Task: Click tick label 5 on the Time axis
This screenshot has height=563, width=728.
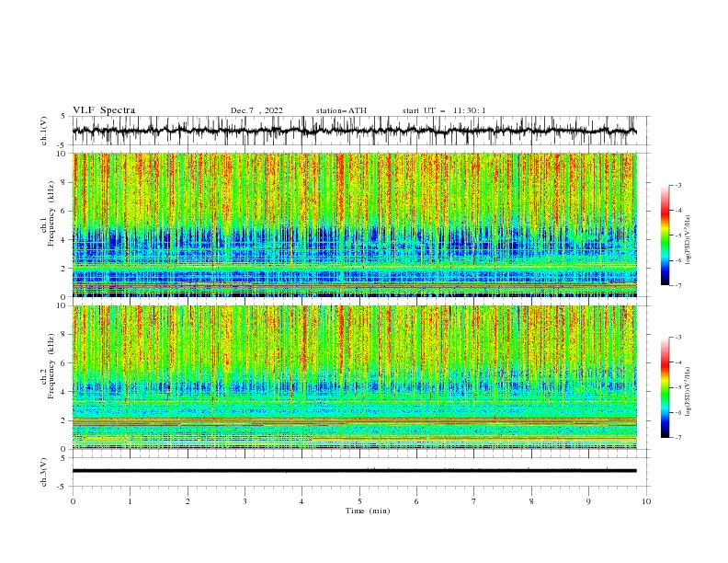Action: click(359, 501)
